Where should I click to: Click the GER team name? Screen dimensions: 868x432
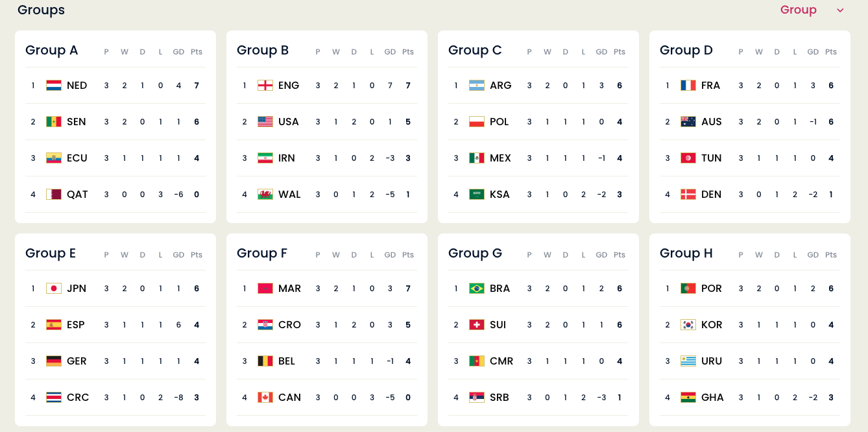77,361
